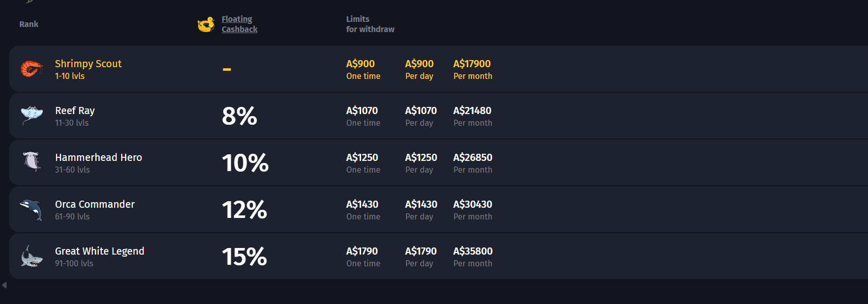
Task: Click the rubber duck cashback icon
Action: click(206, 24)
